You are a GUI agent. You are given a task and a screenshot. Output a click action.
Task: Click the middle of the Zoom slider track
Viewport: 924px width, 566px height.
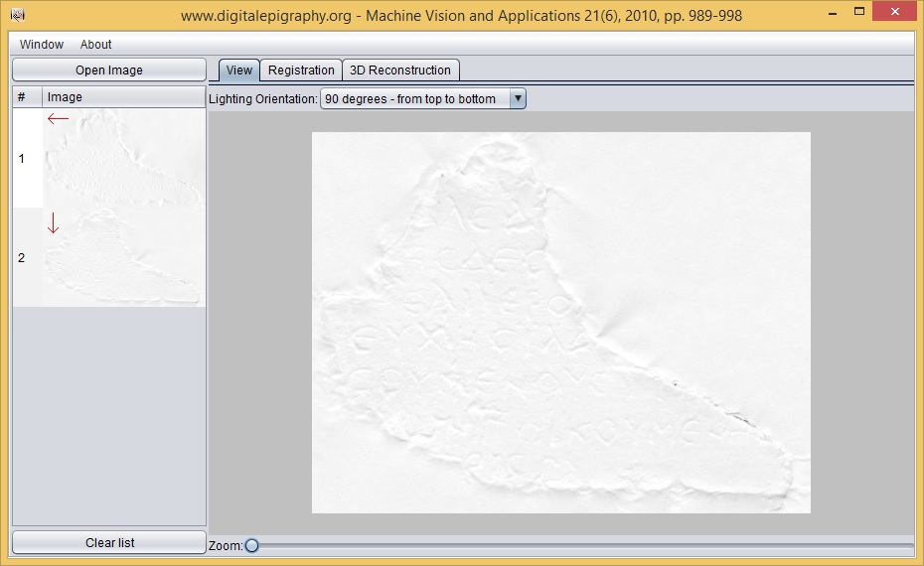tap(581, 545)
